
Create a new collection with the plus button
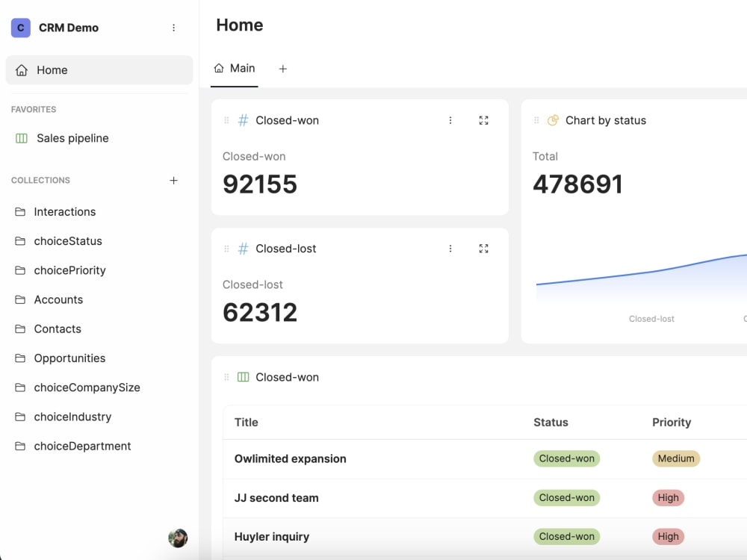click(x=173, y=180)
